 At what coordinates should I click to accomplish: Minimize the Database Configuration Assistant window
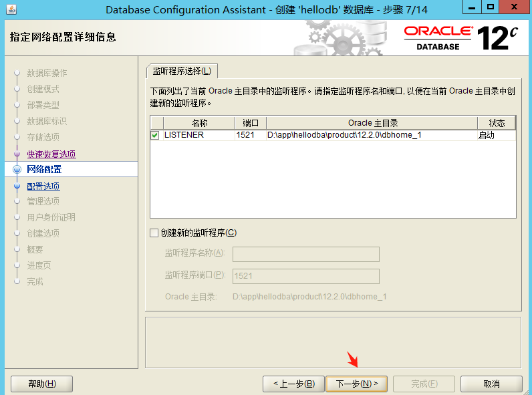[472, 7]
